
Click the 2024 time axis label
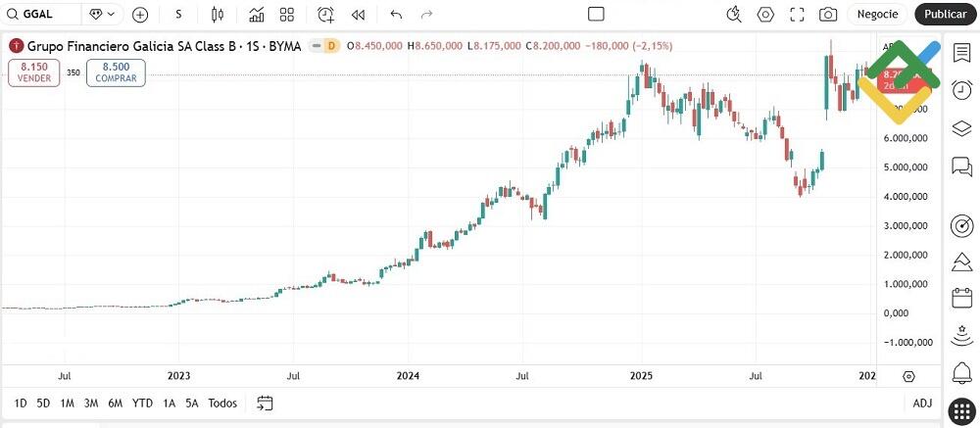[409, 376]
